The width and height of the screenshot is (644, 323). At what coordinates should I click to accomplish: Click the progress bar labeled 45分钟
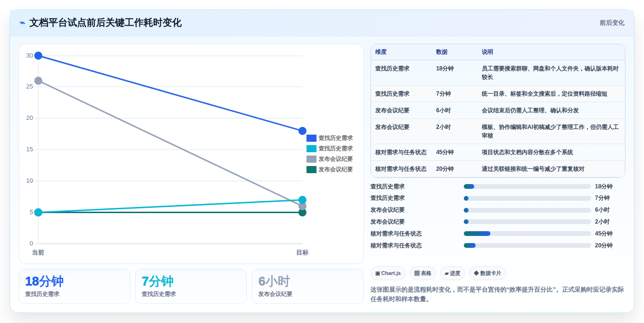click(527, 234)
